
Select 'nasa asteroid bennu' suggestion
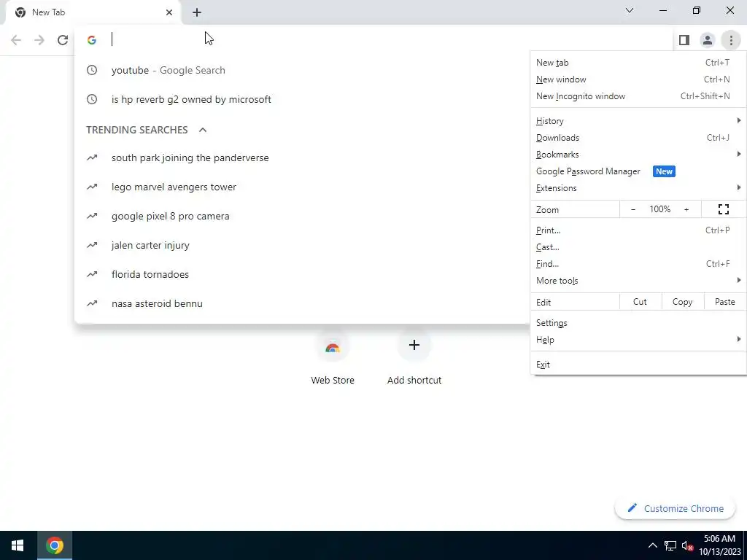click(x=302, y=303)
